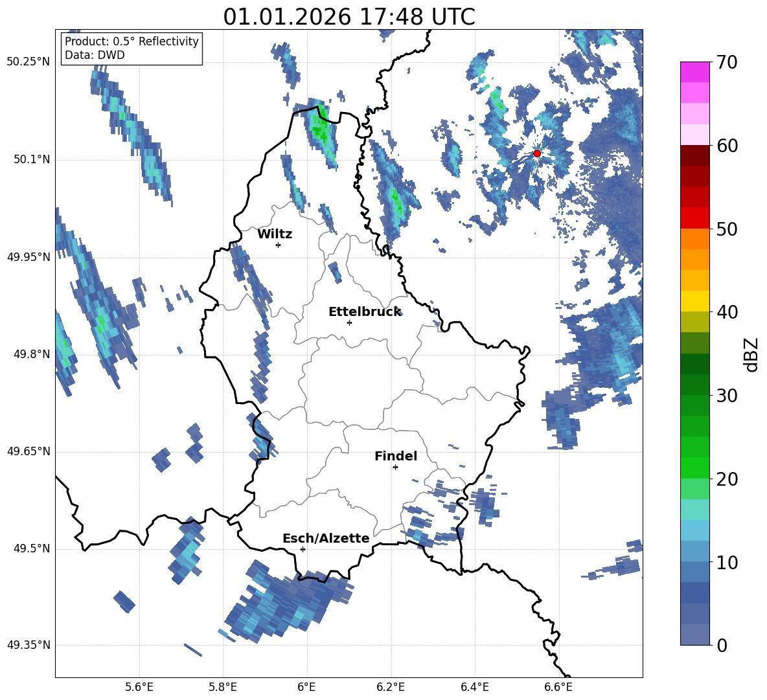This screenshot has height=700, width=767.
Task: Click the cross marker below Ettelbruck
Action: (x=349, y=322)
